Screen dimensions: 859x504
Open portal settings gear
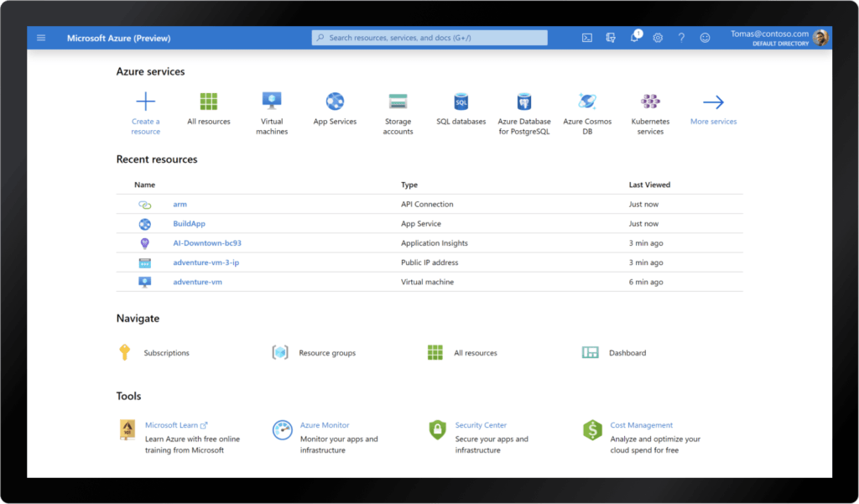658,37
